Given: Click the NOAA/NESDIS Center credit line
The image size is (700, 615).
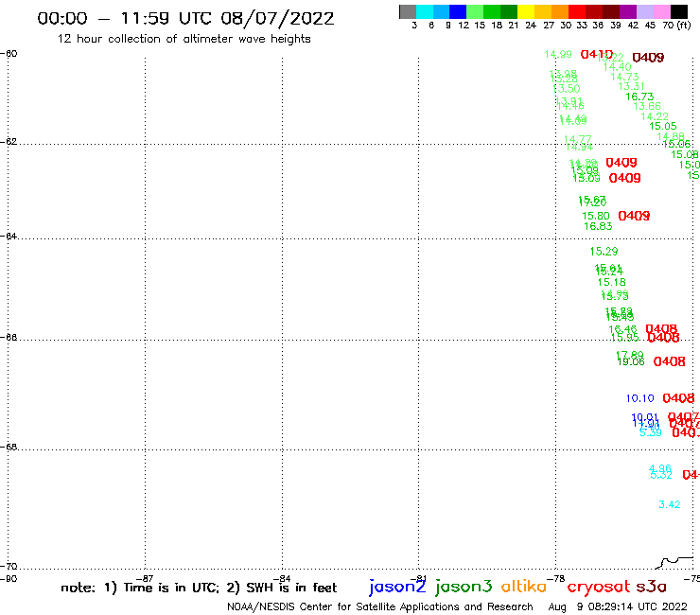Looking at the screenshot, I should pyautogui.click(x=380, y=606).
